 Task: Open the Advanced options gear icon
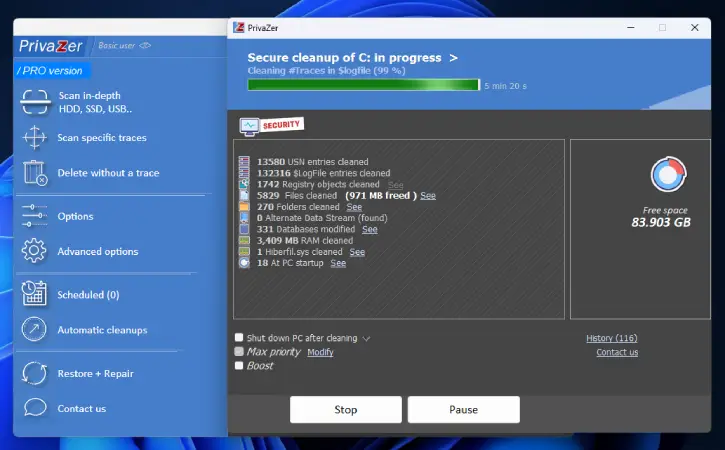tap(34, 251)
